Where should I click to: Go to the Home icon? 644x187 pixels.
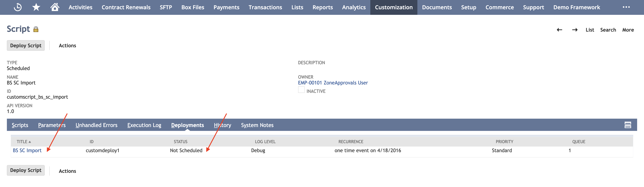point(55,7)
